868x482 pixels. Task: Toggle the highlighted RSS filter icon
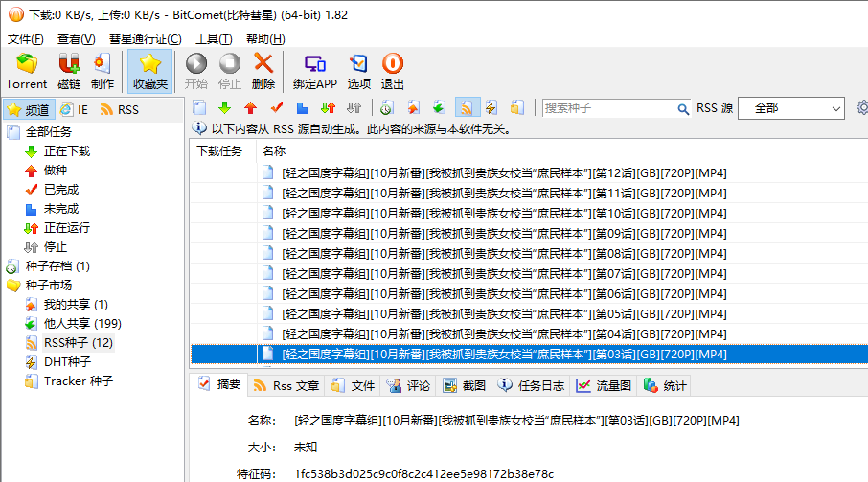click(466, 108)
